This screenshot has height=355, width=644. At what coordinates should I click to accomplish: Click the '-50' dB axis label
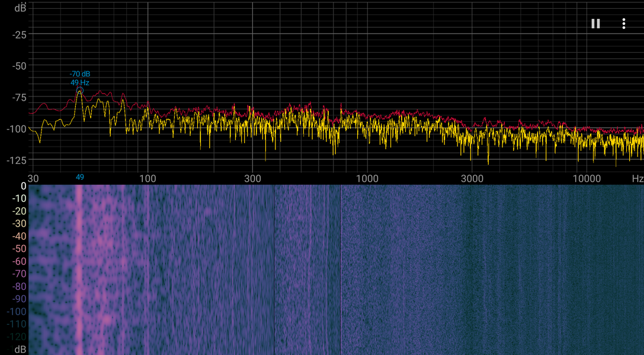click(x=20, y=66)
